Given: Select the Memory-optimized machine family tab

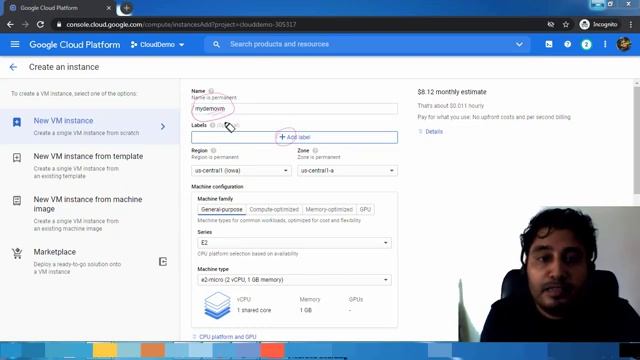Looking at the screenshot, I should (x=329, y=209).
